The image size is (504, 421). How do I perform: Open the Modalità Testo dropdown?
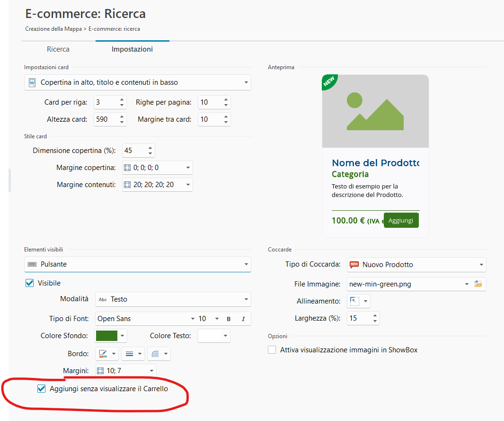pos(173,299)
